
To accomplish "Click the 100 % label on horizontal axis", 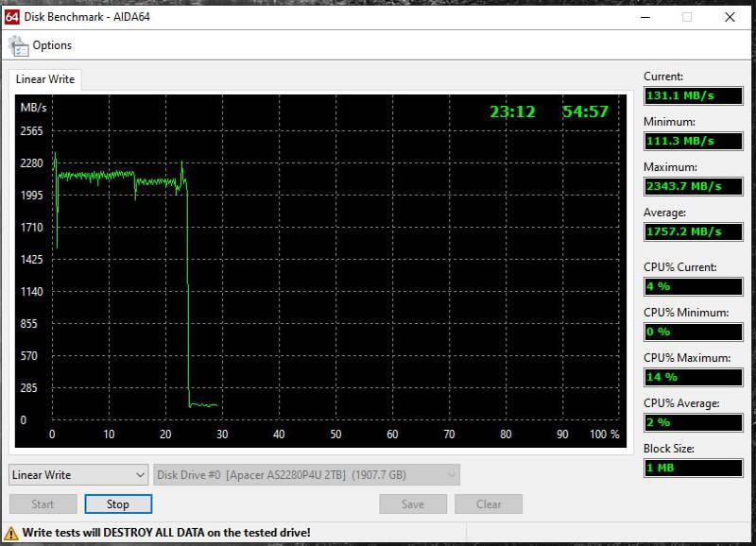I will tap(605, 435).
